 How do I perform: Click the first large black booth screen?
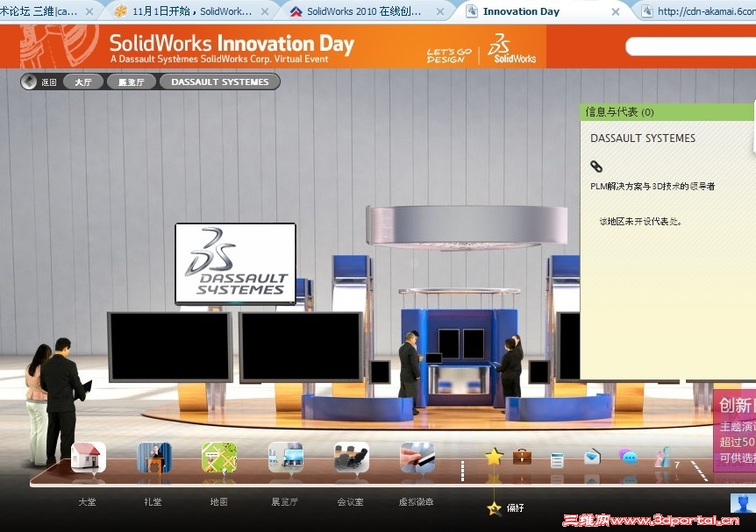point(170,347)
